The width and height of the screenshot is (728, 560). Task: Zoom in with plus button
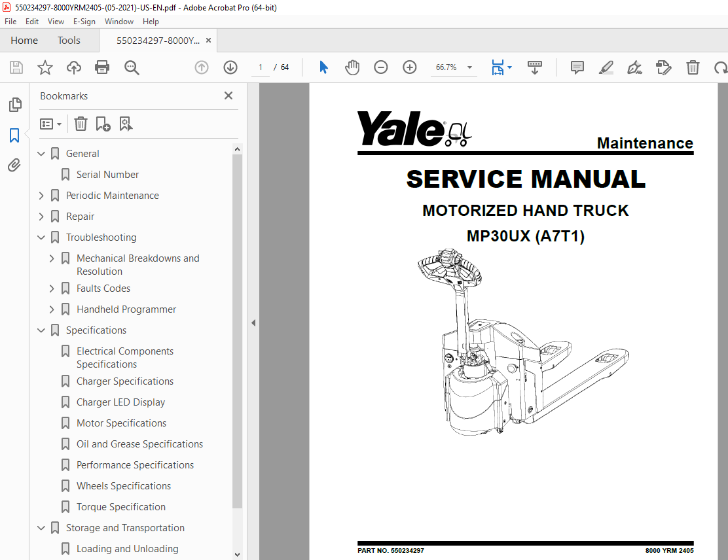click(x=410, y=68)
